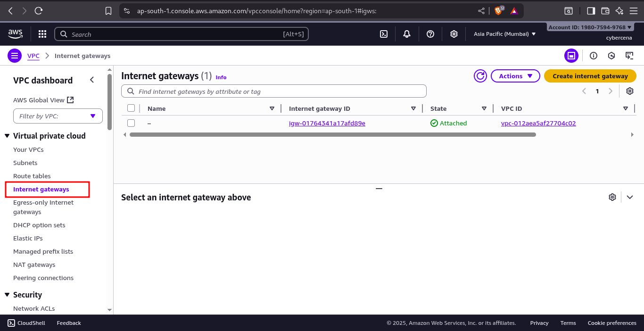Screen dimensions: 644x331
Task: Click the table horizontal scrollbar
Action: pos(333,134)
